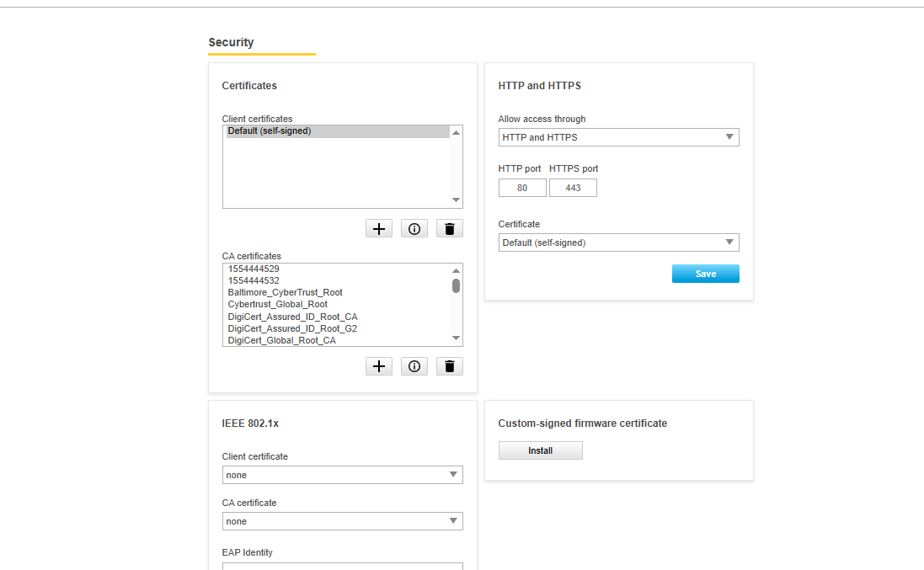Add a new client certificate
This screenshot has width=924, height=570.
point(379,228)
